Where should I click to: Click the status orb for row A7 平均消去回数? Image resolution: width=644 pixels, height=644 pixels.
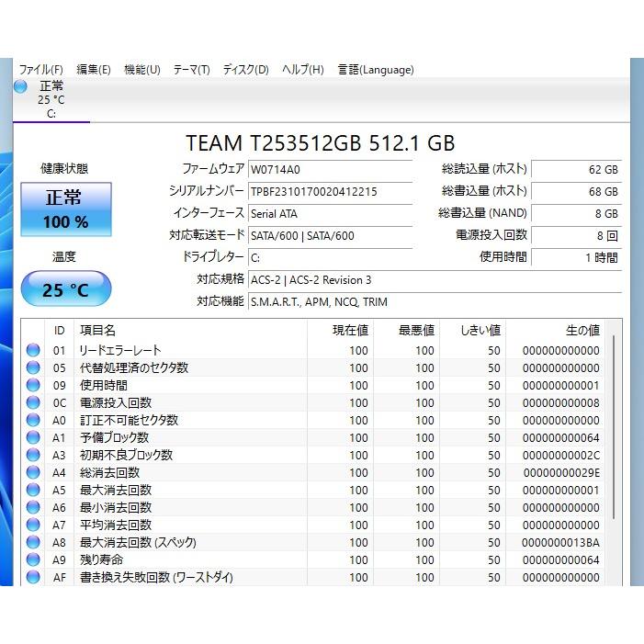(x=33, y=525)
